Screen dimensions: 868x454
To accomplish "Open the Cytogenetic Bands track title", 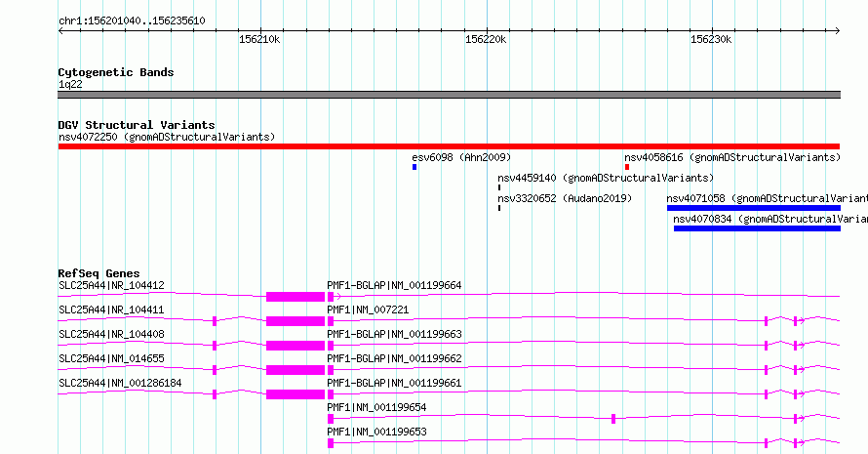I will pyautogui.click(x=116, y=72).
